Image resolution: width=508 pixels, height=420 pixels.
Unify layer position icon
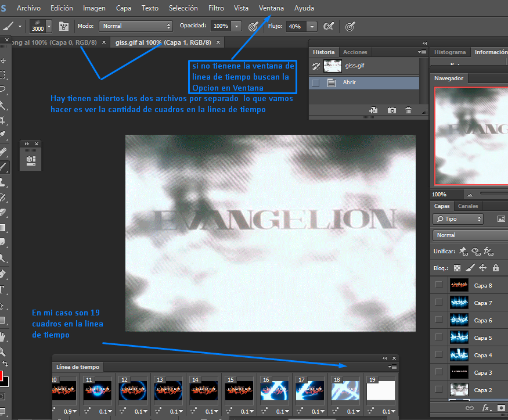pos(464,251)
